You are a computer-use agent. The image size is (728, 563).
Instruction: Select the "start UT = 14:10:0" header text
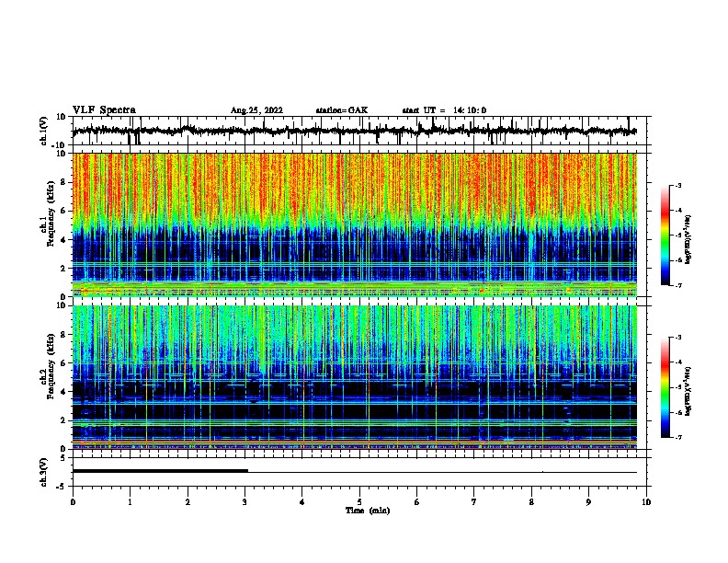click(x=444, y=110)
